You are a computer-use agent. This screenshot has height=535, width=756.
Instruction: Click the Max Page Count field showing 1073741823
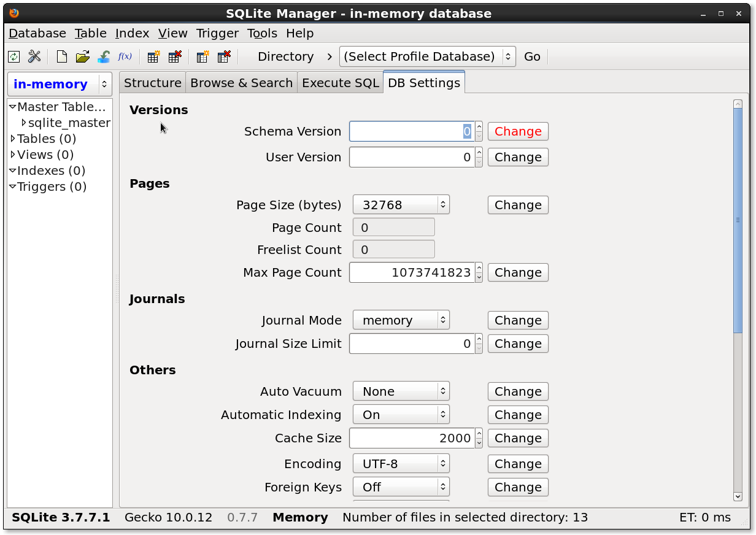(412, 272)
